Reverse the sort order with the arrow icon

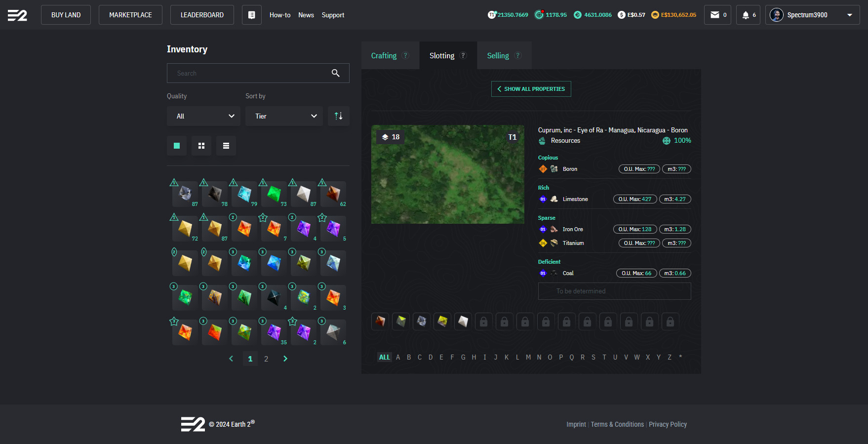(338, 116)
